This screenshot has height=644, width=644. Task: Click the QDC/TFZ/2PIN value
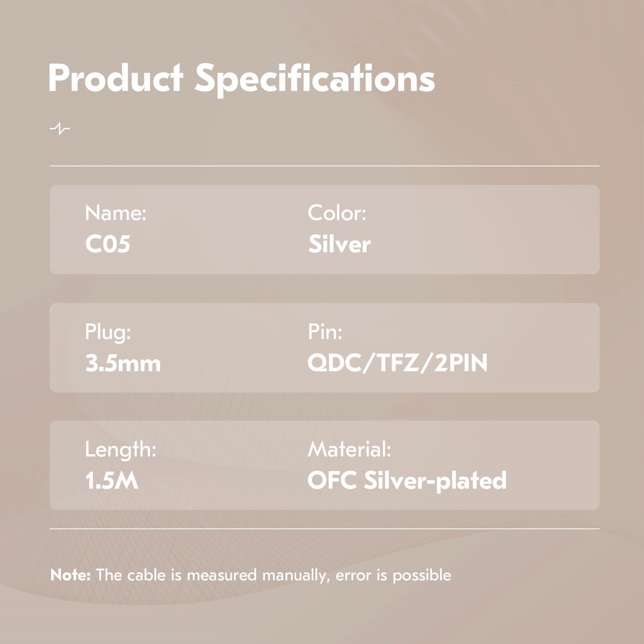coord(397,363)
